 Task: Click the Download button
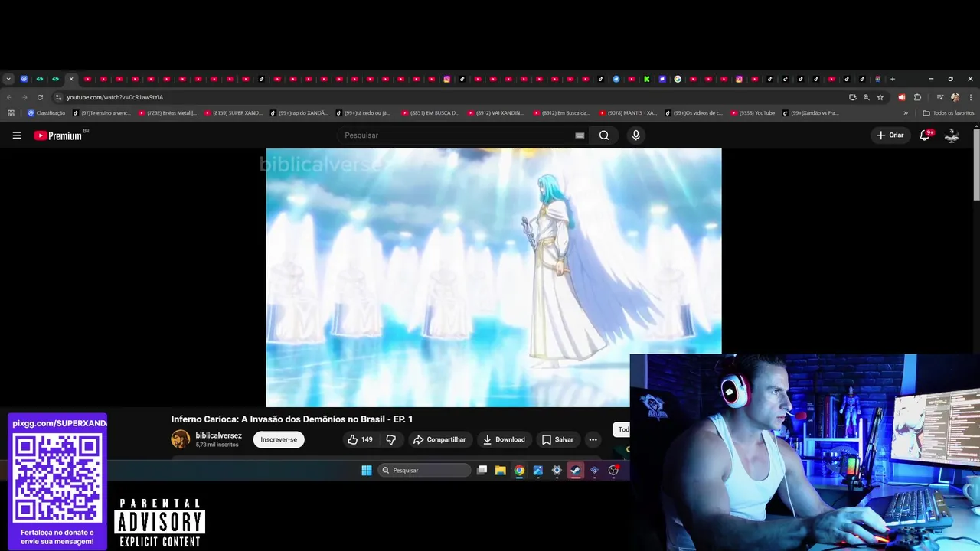click(504, 439)
